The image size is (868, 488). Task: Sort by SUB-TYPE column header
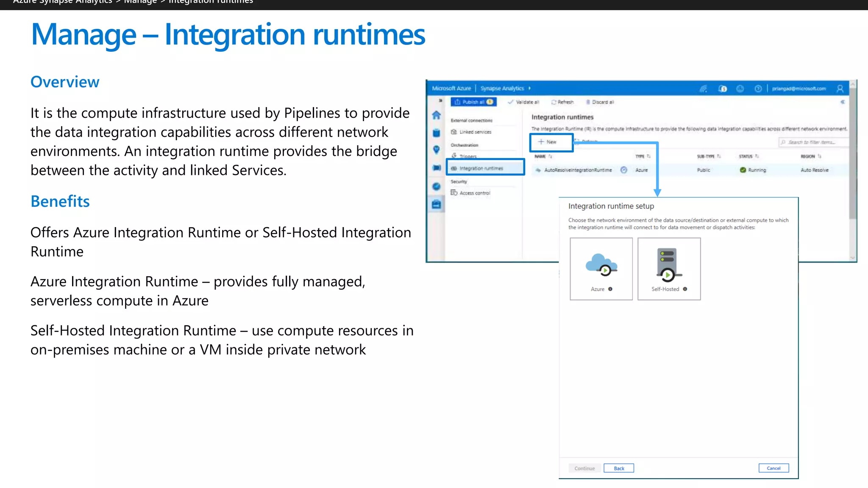click(709, 156)
